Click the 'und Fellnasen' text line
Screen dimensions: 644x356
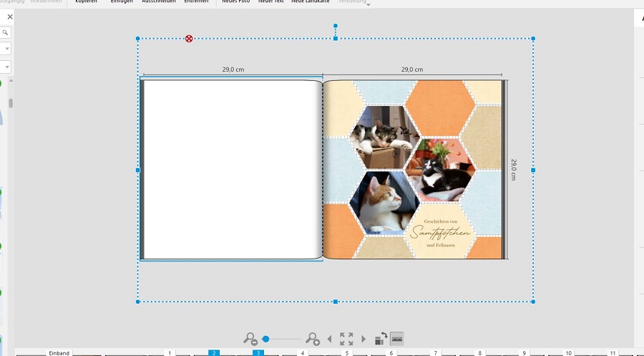(x=440, y=246)
